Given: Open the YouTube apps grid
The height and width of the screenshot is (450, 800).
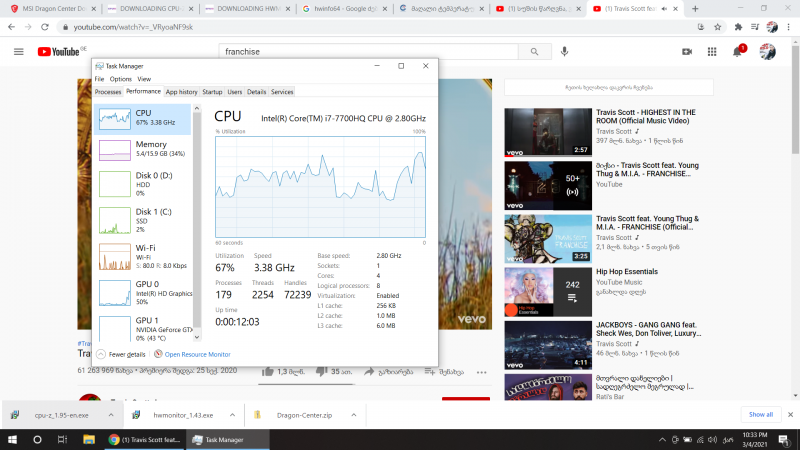Looking at the screenshot, I should point(712,51).
